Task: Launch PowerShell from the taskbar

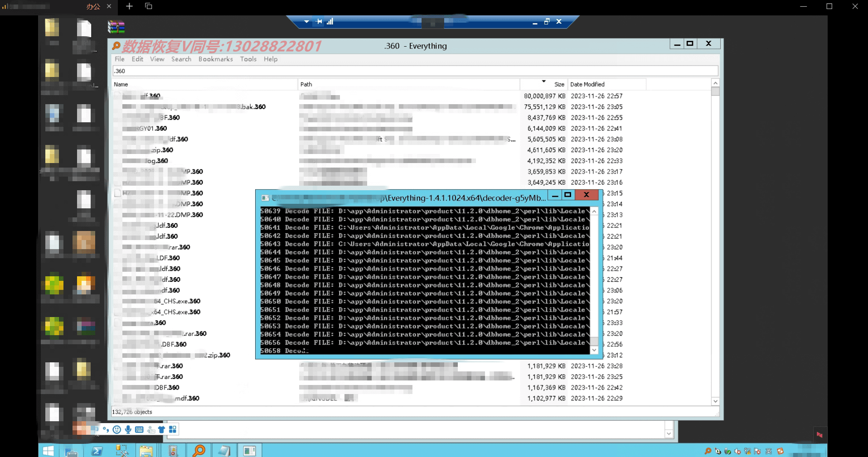Action: click(x=97, y=451)
